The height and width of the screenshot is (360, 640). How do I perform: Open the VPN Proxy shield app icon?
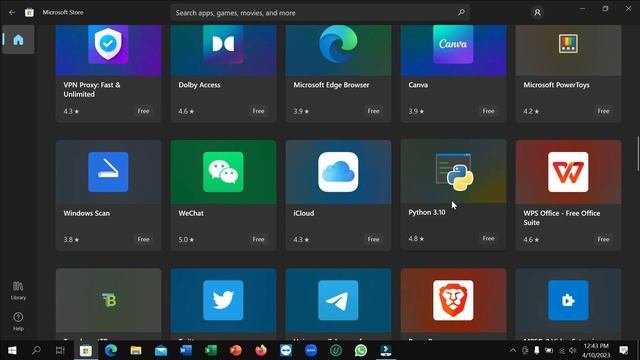pyautogui.click(x=108, y=44)
